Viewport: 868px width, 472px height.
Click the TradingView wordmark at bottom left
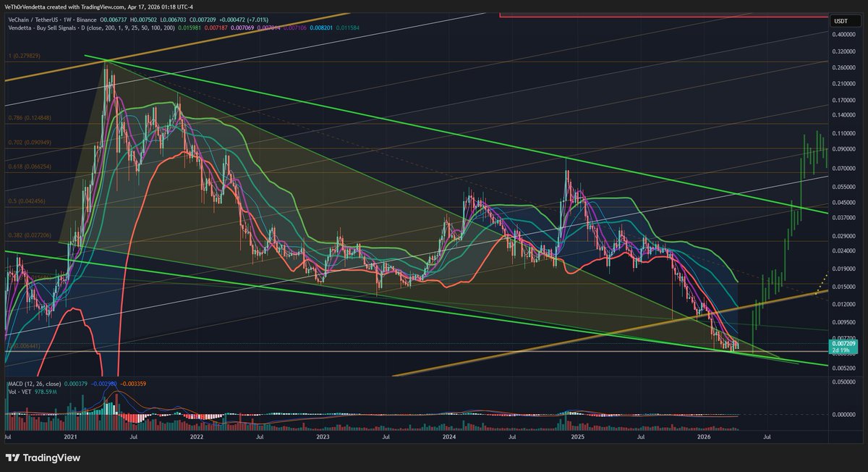(51, 458)
